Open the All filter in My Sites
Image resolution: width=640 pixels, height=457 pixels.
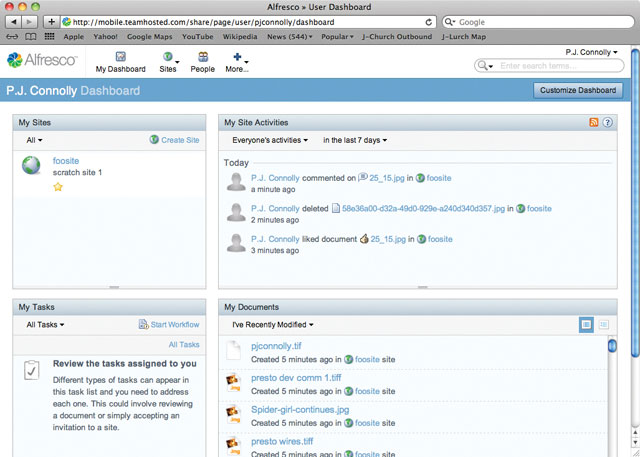pyautogui.click(x=34, y=140)
